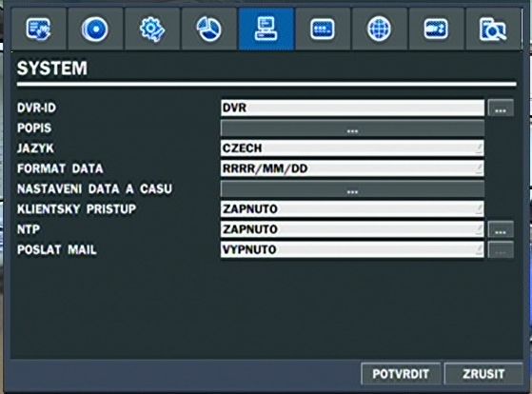Open the record disc tab icon
The image size is (532, 394).
tap(95, 30)
